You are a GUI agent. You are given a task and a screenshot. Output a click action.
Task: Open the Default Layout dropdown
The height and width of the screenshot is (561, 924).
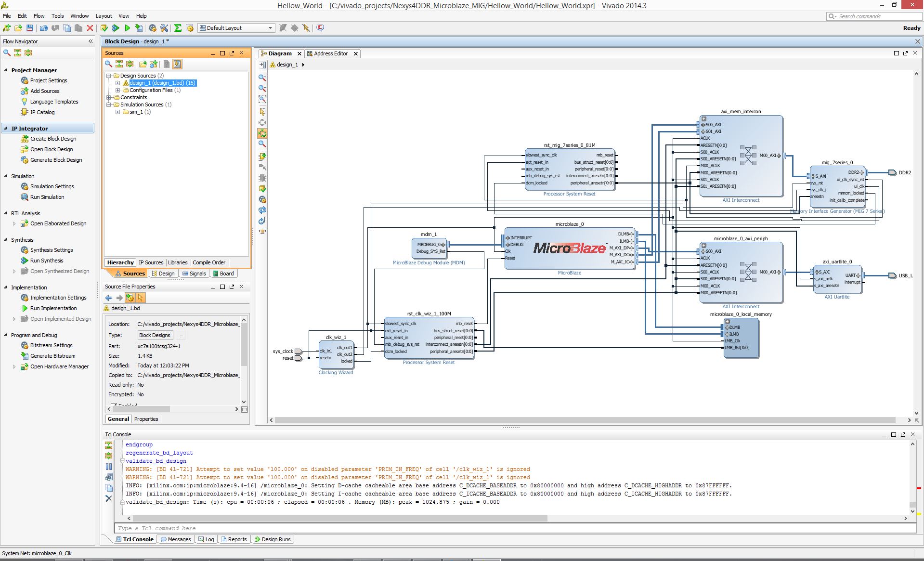pos(236,28)
